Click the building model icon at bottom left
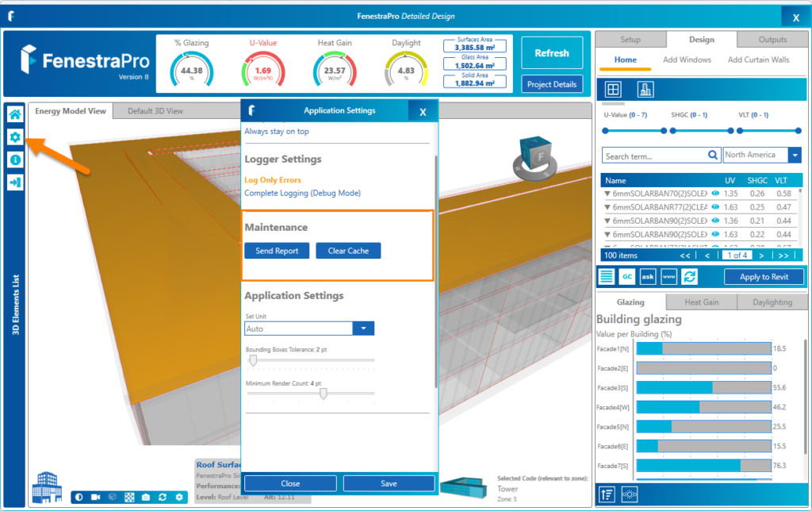The image size is (812, 511). [x=47, y=487]
